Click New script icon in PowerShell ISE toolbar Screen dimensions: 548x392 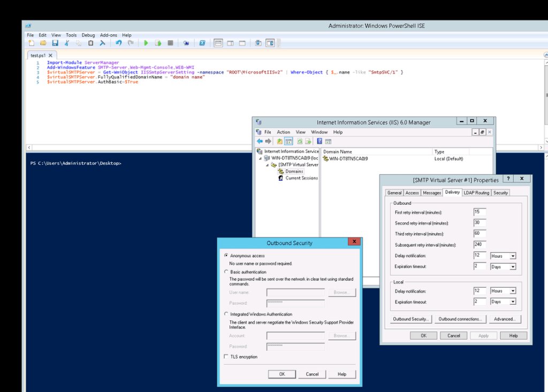pos(32,43)
